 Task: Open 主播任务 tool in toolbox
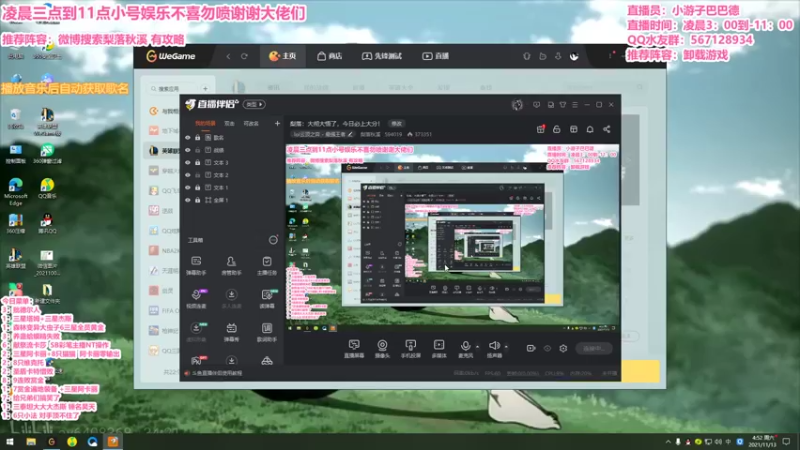tap(267, 266)
